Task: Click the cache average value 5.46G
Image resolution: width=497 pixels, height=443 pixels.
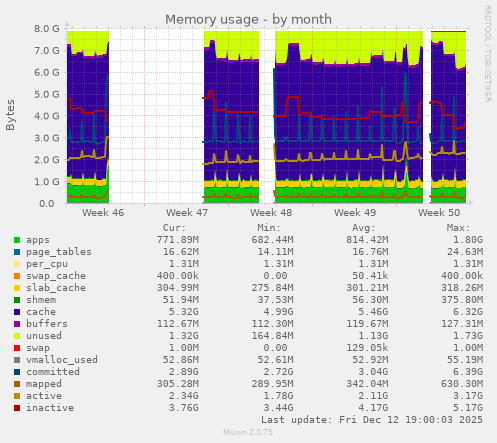Action: pyautogui.click(x=373, y=312)
